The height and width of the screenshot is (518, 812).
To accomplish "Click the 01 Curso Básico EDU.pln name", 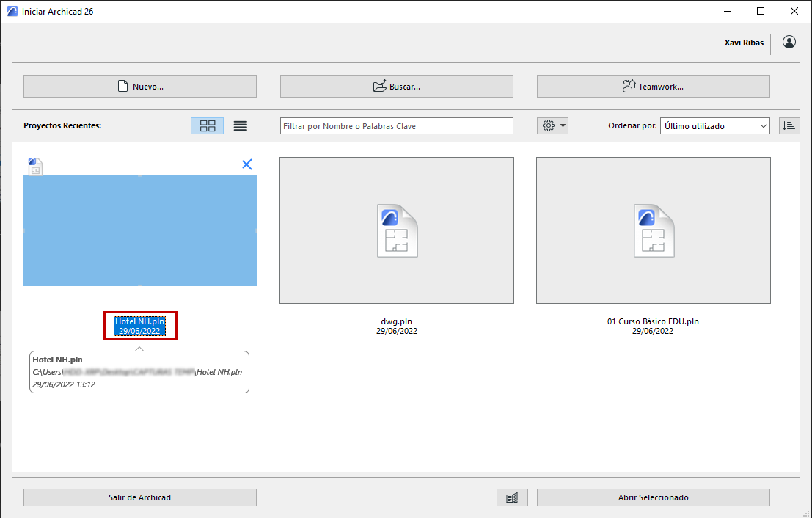I will [653, 321].
